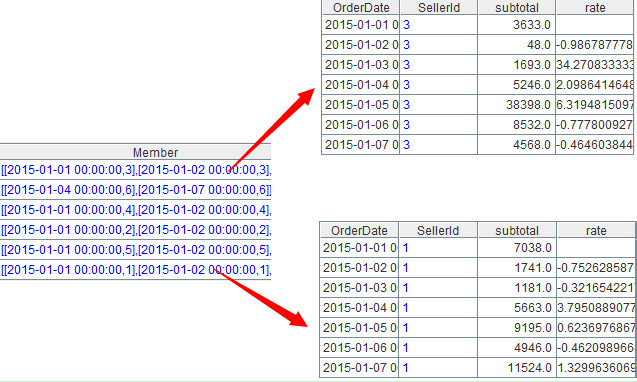Select OrderDate 2015-01-02 in seller 1 table
Screen dimensions: 637x382
[x=359, y=268]
